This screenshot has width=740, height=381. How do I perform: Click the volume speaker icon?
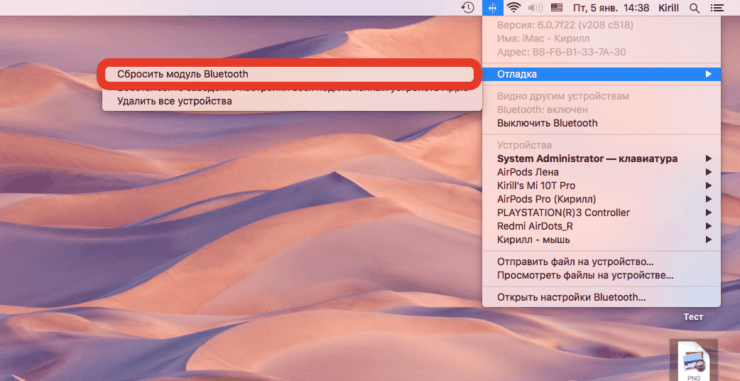(x=536, y=8)
